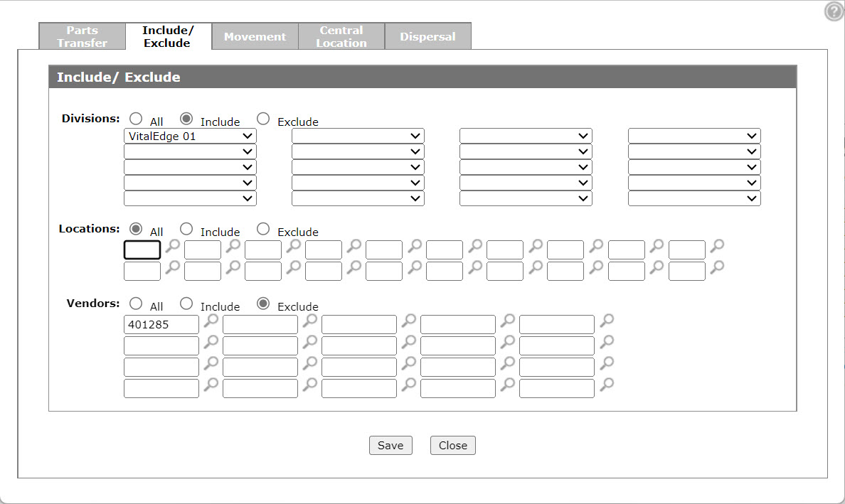Search icon after third field, Vendors second row

(409, 341)
